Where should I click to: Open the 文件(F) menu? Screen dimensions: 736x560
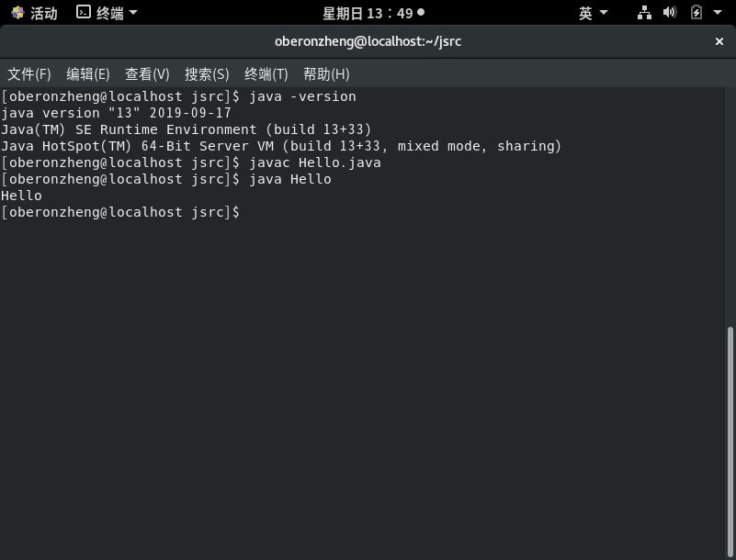pyautogui.click(x=29, y=74)
